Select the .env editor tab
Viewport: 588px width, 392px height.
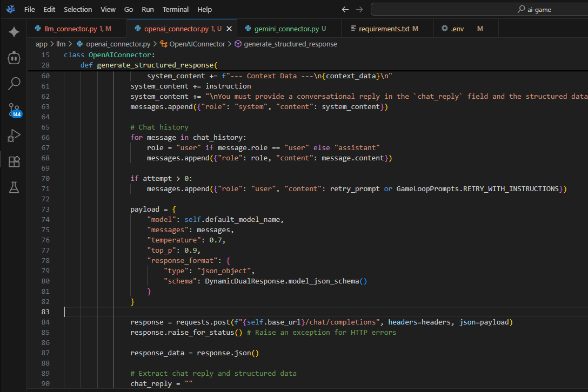point(457,29)
